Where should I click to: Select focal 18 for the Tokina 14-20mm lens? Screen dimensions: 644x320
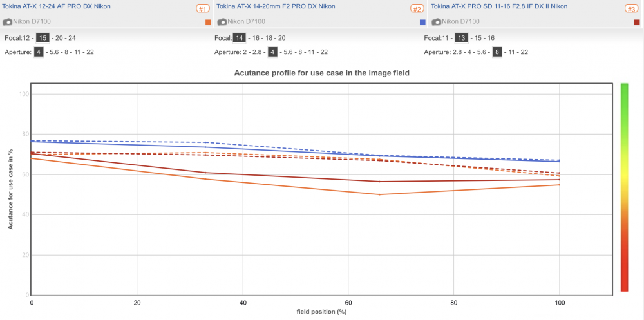(x=268, y=38)
